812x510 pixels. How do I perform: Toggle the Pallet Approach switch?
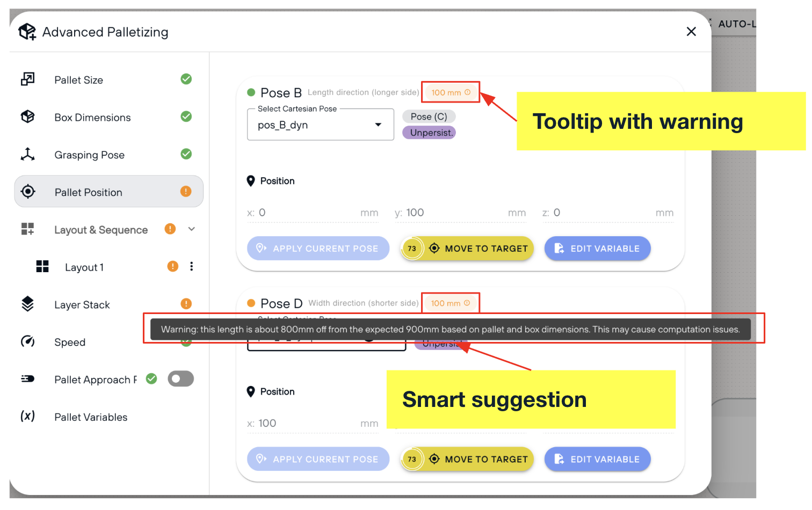pyautogui.click(x=180, y=379)
